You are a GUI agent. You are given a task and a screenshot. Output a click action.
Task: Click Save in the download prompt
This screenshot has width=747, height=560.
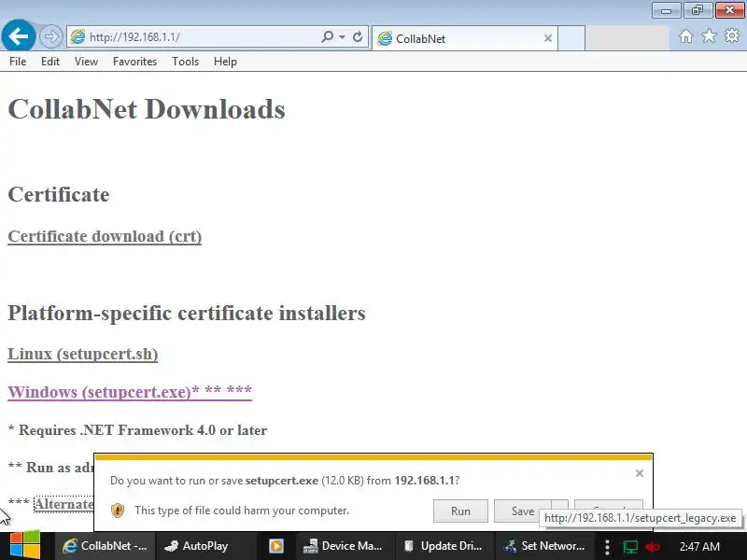(523, 511)
